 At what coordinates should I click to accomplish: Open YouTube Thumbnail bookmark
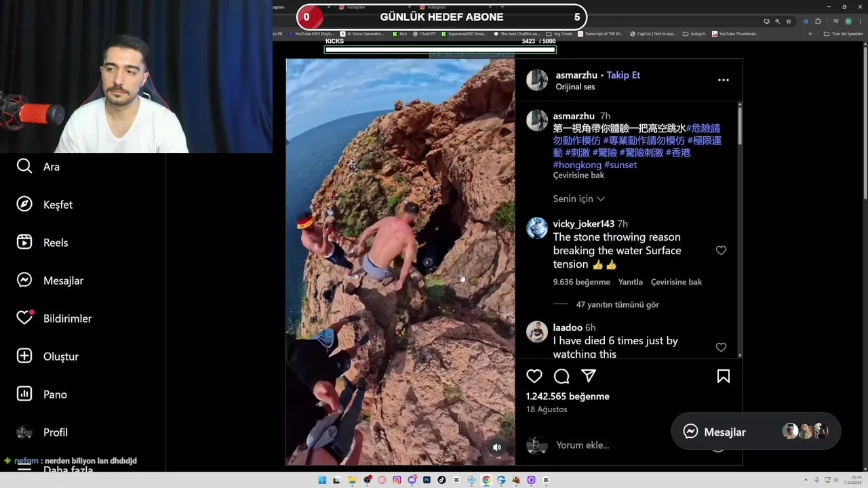735,33
